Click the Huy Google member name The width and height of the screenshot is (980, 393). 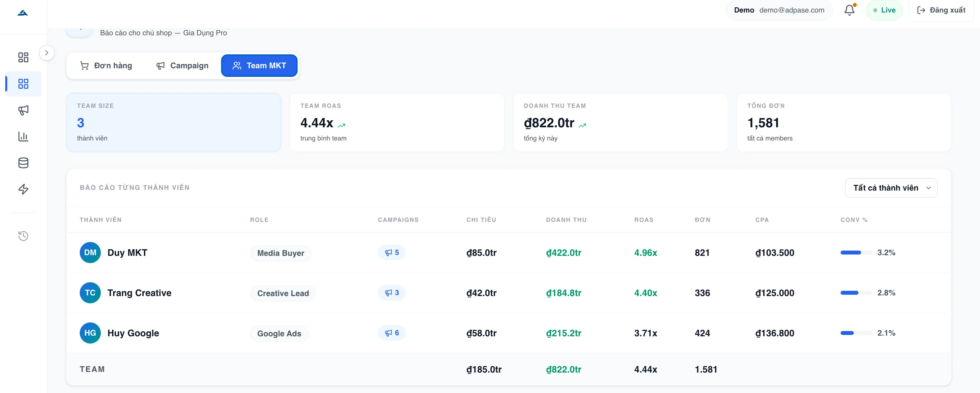133,333
